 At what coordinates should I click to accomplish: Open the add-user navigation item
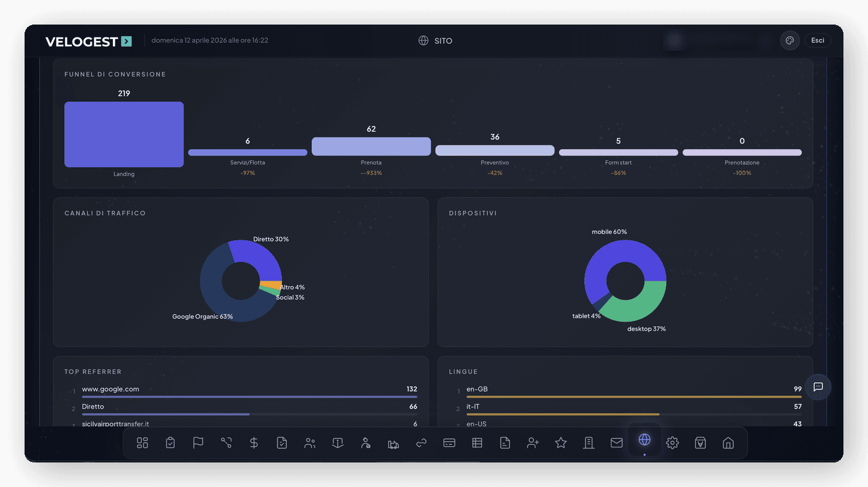pos(533,443)
